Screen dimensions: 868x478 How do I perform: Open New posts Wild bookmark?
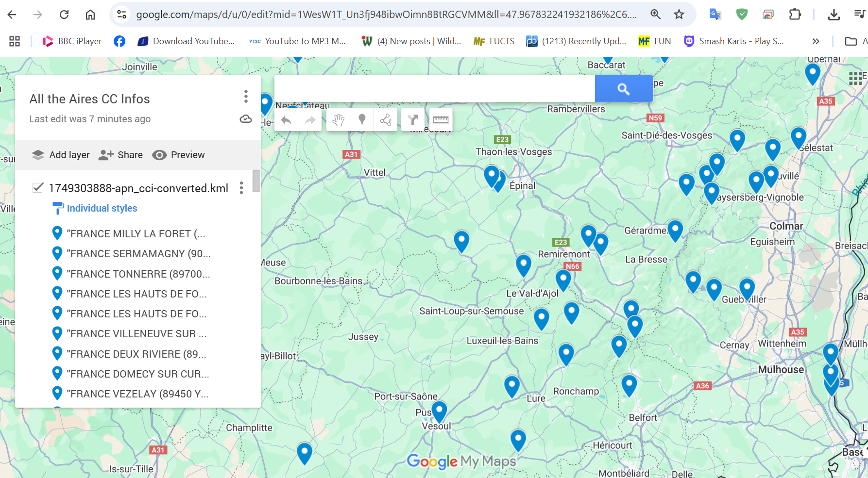[411, 41]
